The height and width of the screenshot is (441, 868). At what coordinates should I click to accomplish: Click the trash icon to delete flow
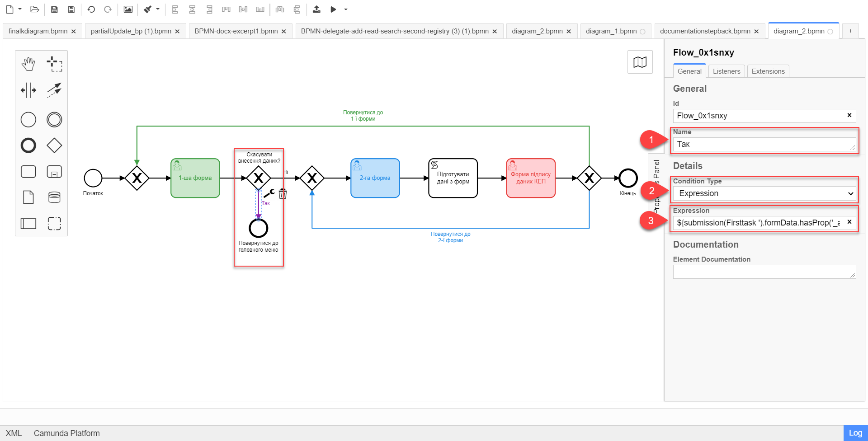tap(283, 194)
